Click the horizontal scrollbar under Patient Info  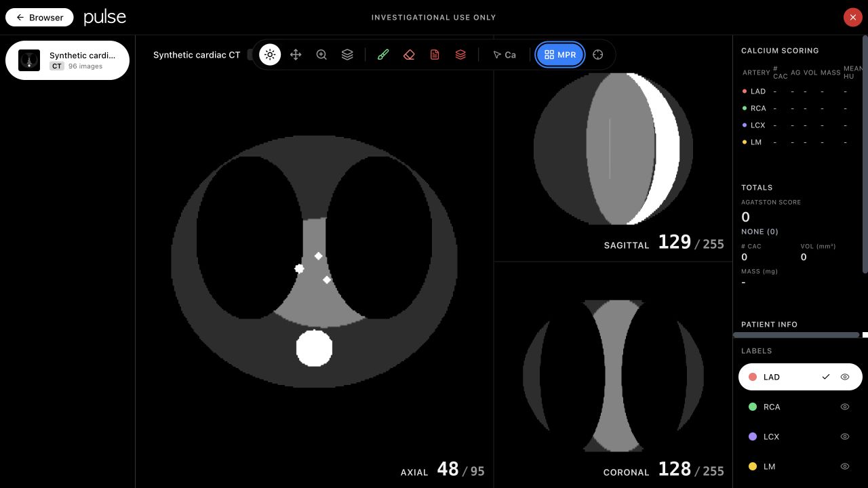(796, 335)
